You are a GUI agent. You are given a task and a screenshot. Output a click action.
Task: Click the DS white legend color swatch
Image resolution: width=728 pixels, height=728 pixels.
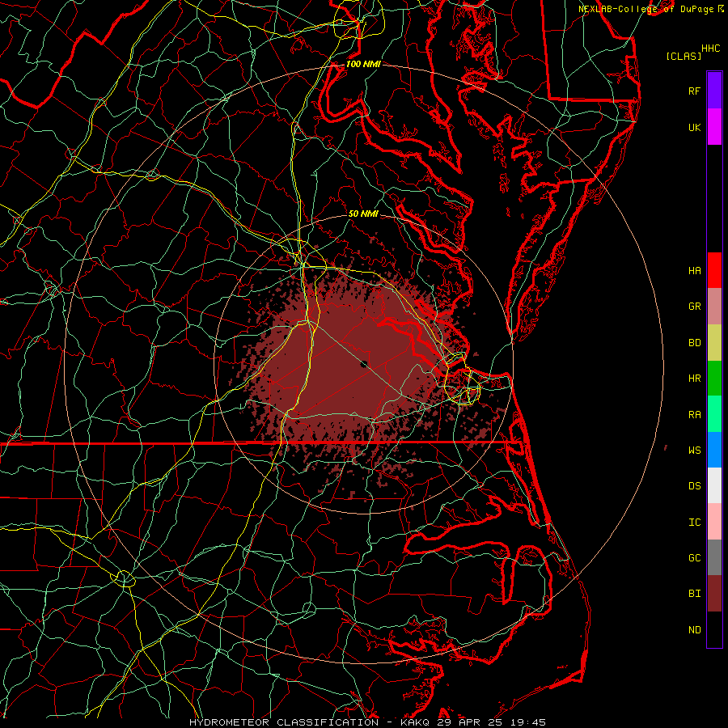tap(714, 485)
